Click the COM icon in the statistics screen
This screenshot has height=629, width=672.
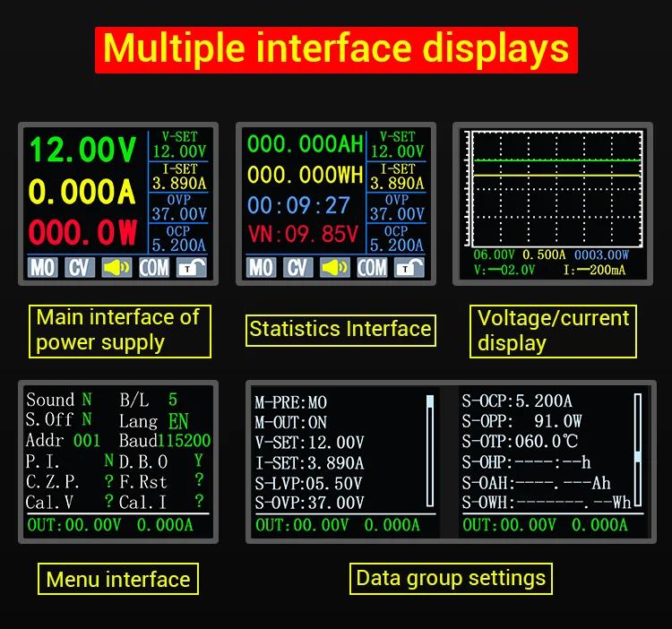click(372, 267)
